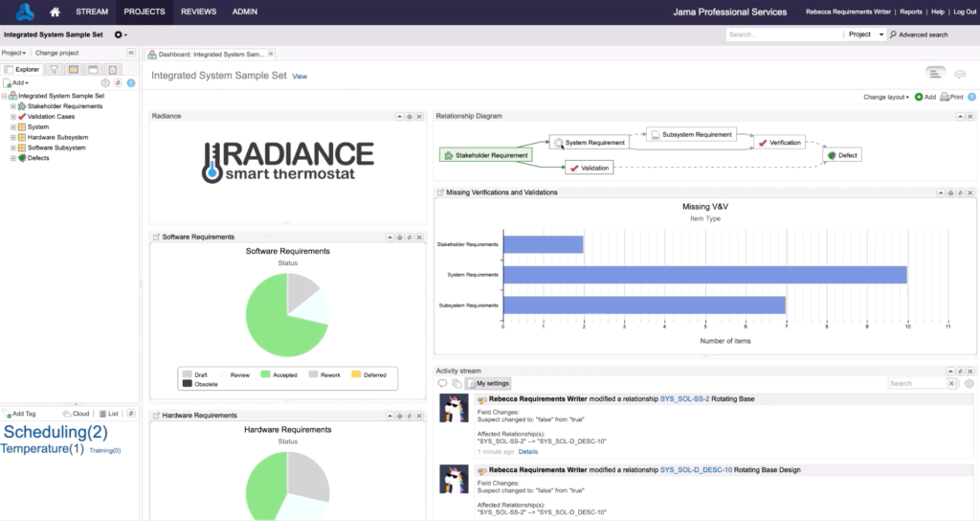Click the Activity stream settings gear
The height and width of the screenshot is (521, 980).
(969, 384)
